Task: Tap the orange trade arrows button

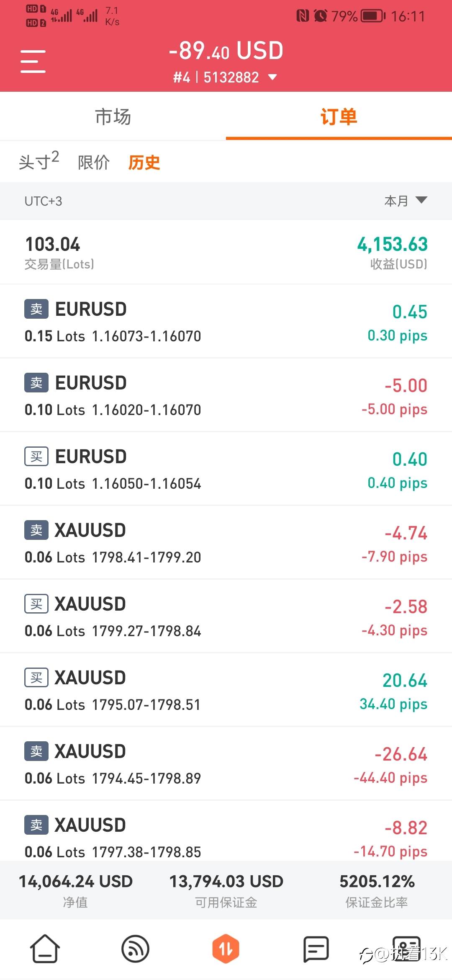Action: [226, 948]
